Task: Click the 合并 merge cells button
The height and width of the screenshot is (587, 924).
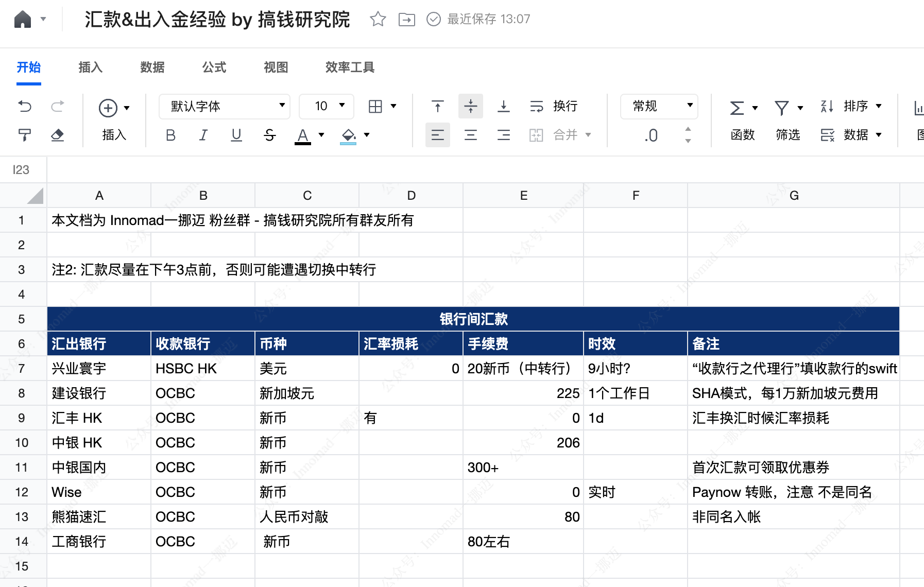Action: 554,135
